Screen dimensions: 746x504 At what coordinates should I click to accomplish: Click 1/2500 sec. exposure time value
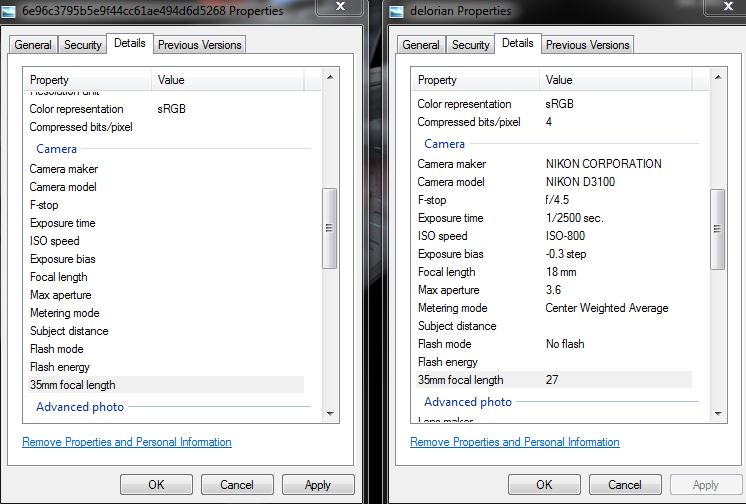574,218
